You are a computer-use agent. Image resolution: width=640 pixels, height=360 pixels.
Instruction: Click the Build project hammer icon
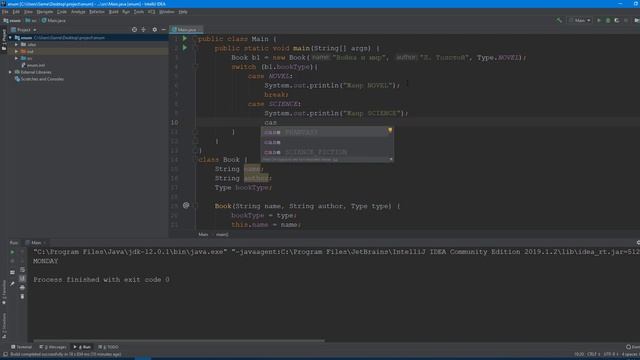pos(559,20)
